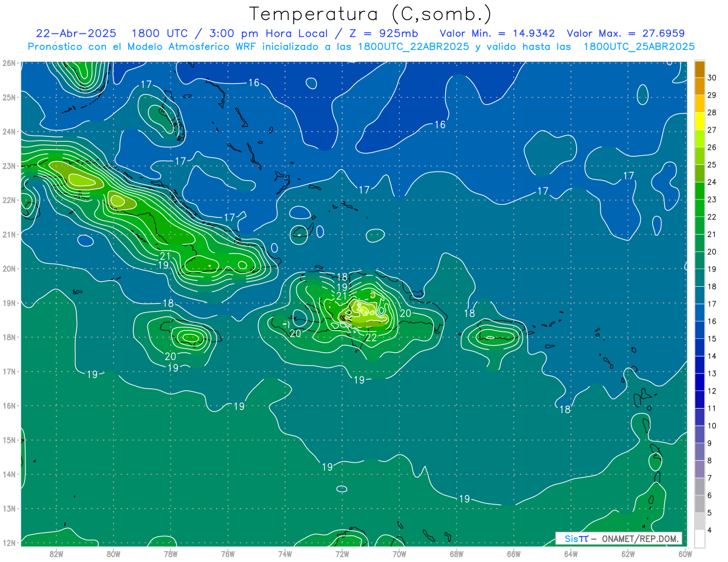This screenshot has height=562, width=728.
Task: Click forecast end time '1800UTC_25ABR2025'
Action: [639, 46]
